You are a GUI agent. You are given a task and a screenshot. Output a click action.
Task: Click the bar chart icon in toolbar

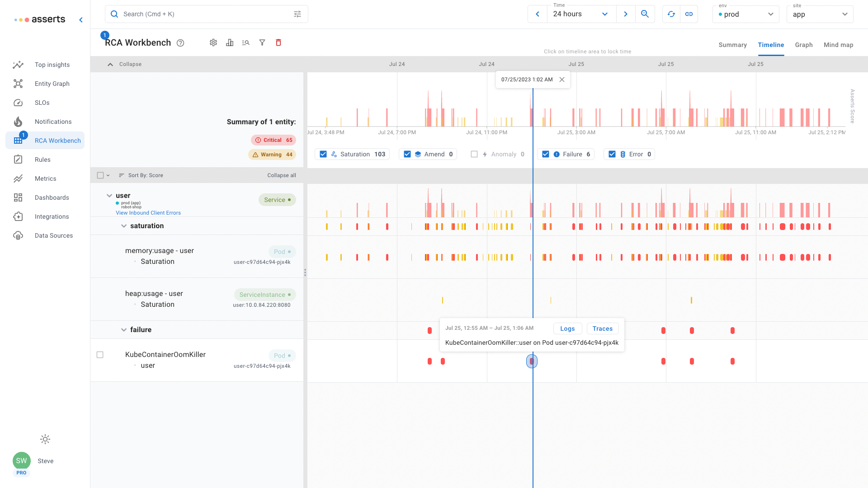click(230, 42)
